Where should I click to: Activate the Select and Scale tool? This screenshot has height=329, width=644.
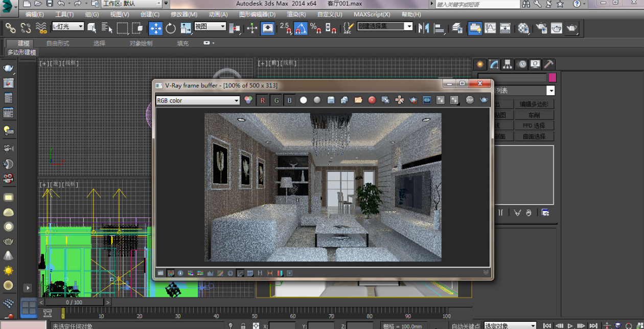coord(186,28)
